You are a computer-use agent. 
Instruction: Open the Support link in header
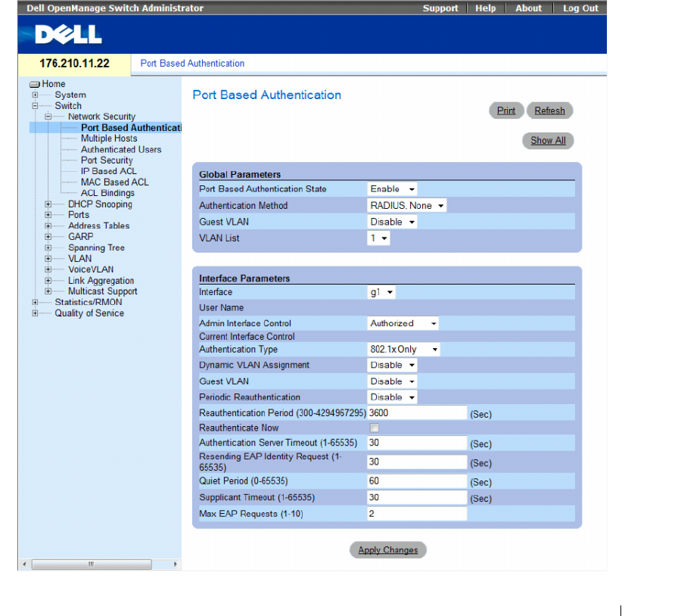[x=440, y=8]
